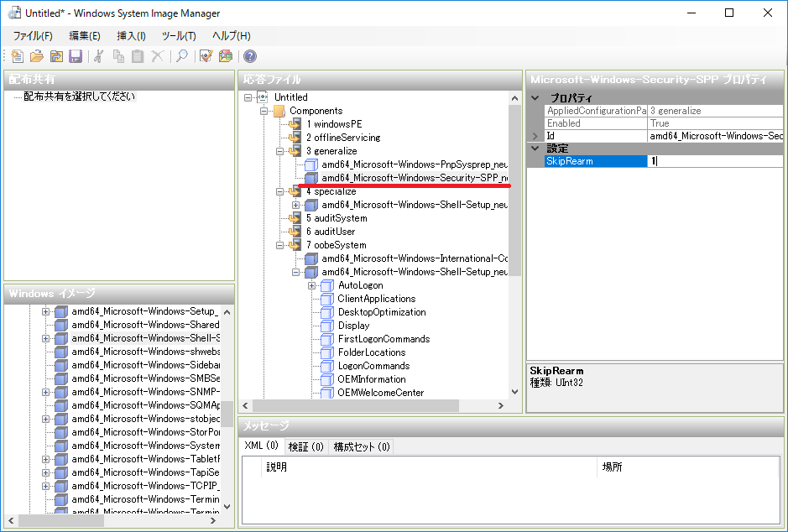Open the ファイル(F) menu
Screen dimensions: 788x532
(x=33, y=36)
